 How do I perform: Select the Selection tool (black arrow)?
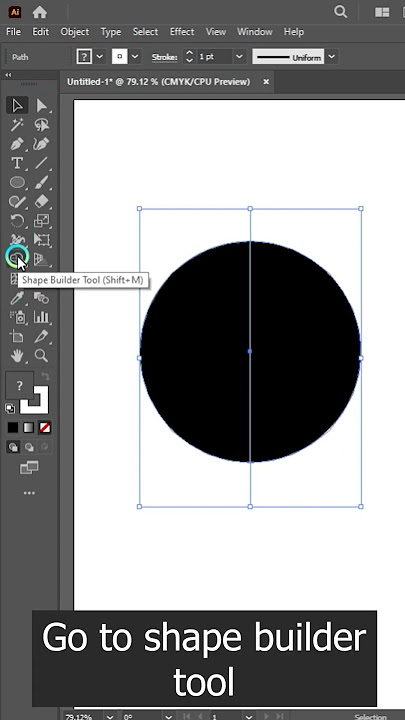tap(17, 106)
